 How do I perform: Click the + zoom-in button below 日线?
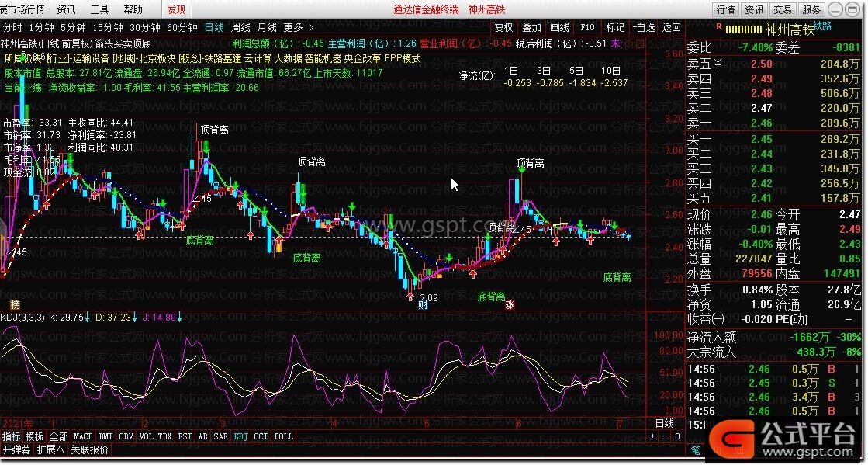pos(652,437)
